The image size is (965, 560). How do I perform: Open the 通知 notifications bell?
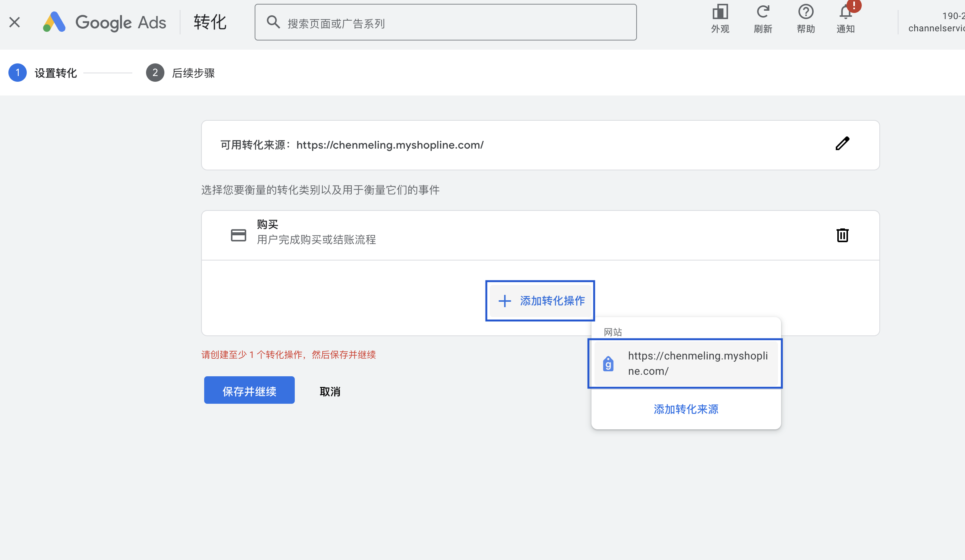846,19
